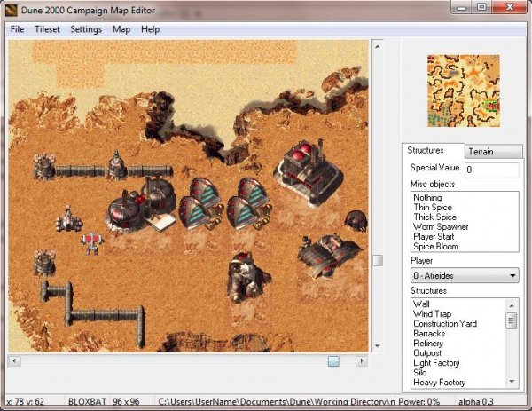Click the minimap preview thumbnail
Image resolution: width=532 pixels, height=411 pixels.
click(463, 91)
